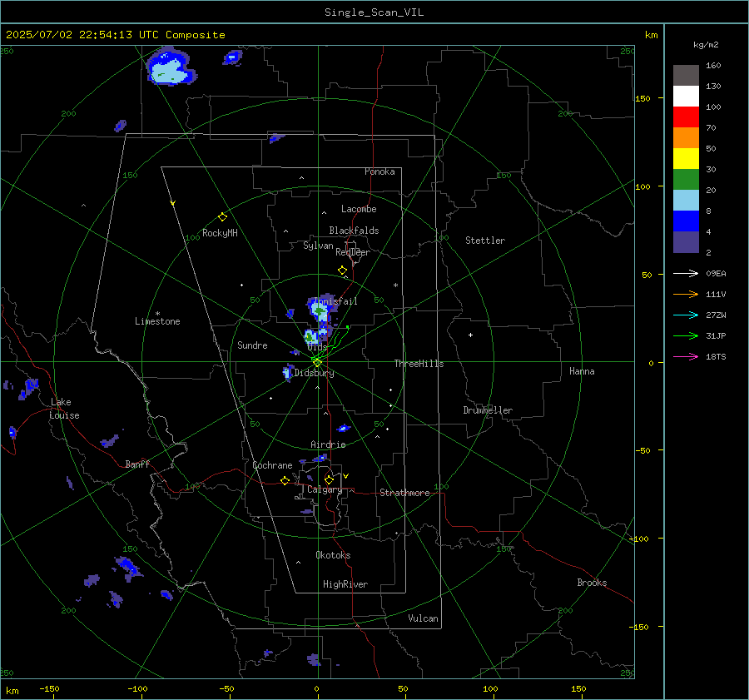
Task: Click the blue 8 kg/m2 legend swatch
Action: (686, 221)
